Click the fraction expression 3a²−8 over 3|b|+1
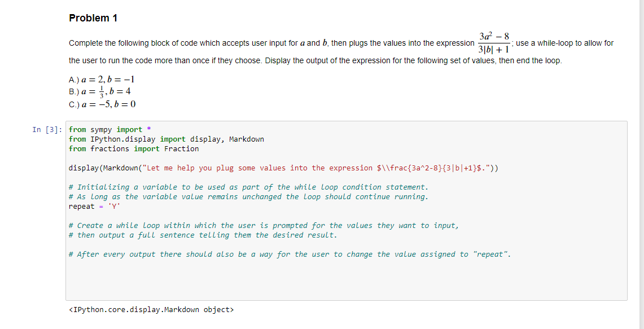Screen dimensions: 644x329 pos(493,43)
